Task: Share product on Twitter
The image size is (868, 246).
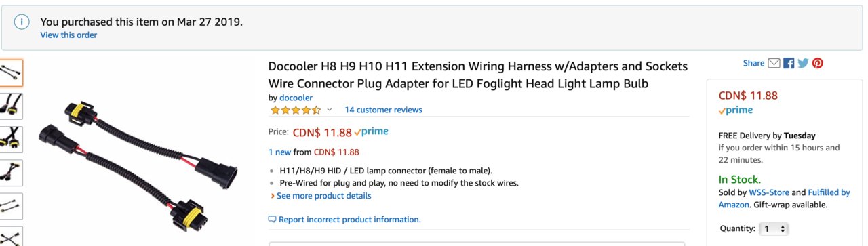Action: pos(803,63)
